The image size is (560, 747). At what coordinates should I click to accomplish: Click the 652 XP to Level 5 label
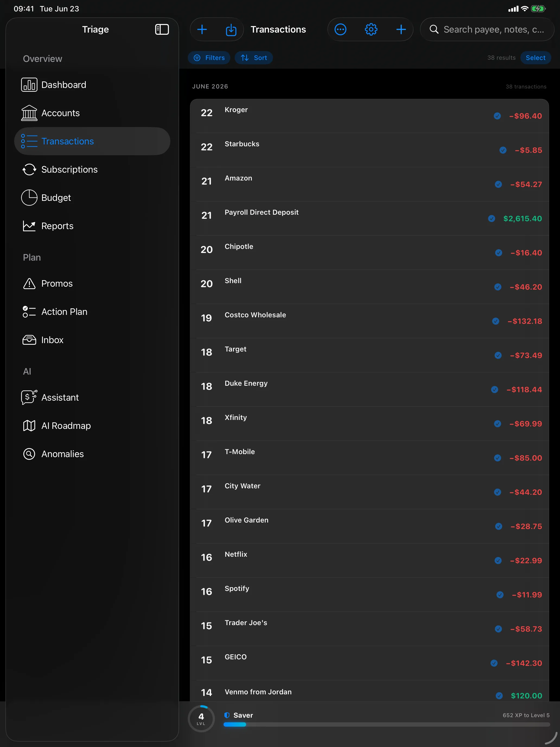[x=526, y=715]
